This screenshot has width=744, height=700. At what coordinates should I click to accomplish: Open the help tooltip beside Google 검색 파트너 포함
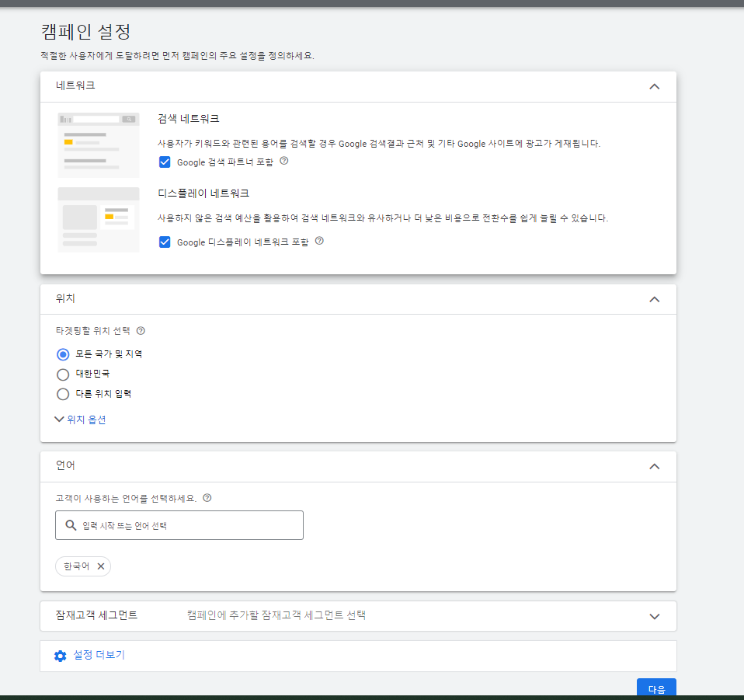[x=284, y=162]
